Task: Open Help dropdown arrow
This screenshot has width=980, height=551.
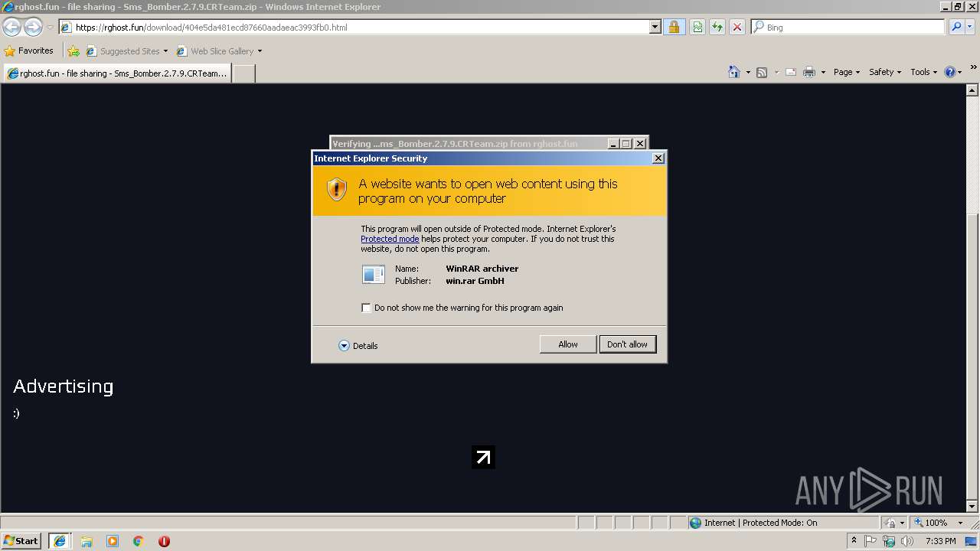Action: [x=961, y=72]
